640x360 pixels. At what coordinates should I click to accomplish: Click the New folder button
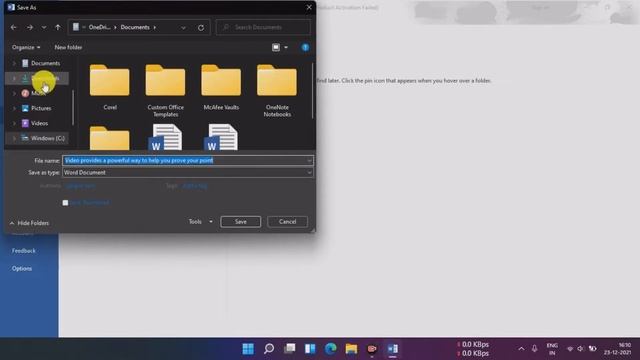click(x=68, y=47)
